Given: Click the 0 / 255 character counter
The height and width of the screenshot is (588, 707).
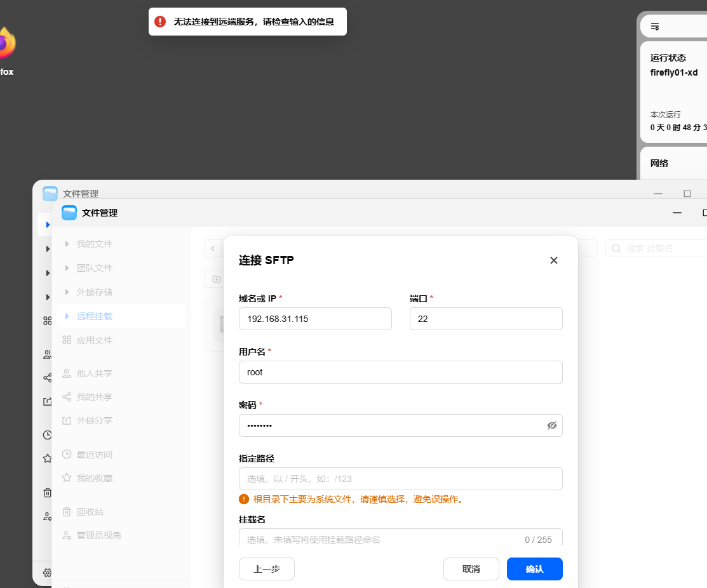Looking at the screenshot, I should tap(538, 540).
